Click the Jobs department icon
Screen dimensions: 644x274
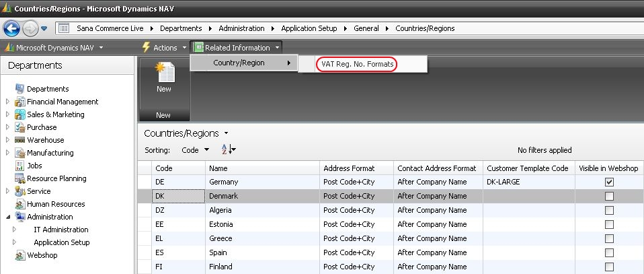coord(19,166)
